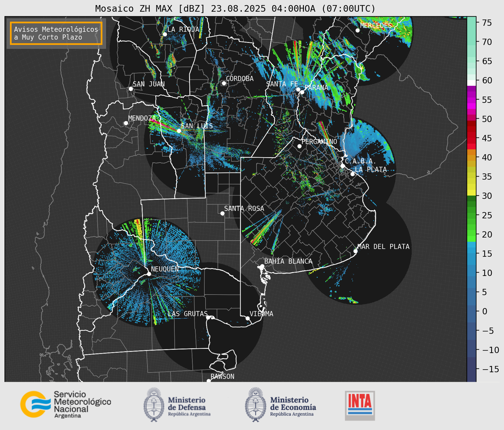Click the Mar del Plata marker dot
The width and height of the screenshot is (504, 430).
point(356,251)
